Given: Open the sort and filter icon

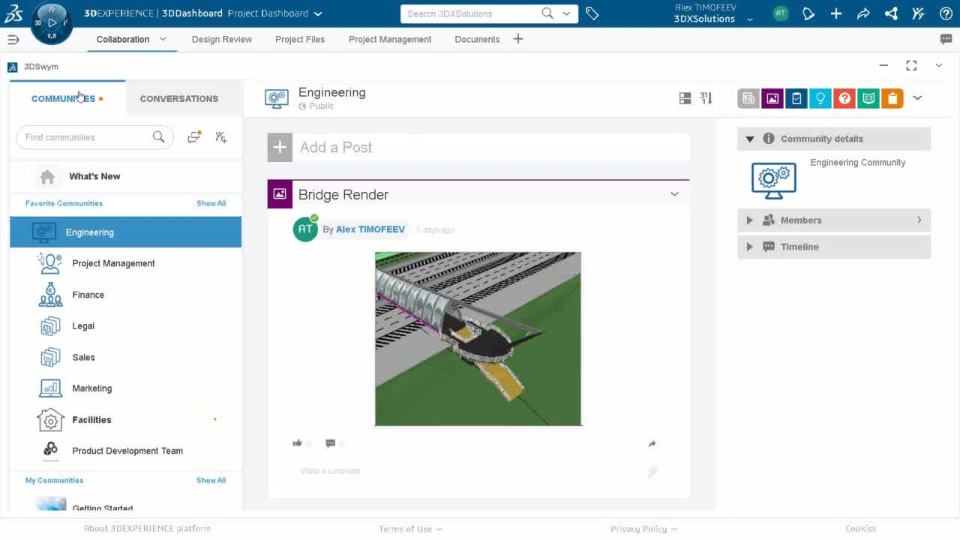Looking at the screenshot, I should pos(707,98).
